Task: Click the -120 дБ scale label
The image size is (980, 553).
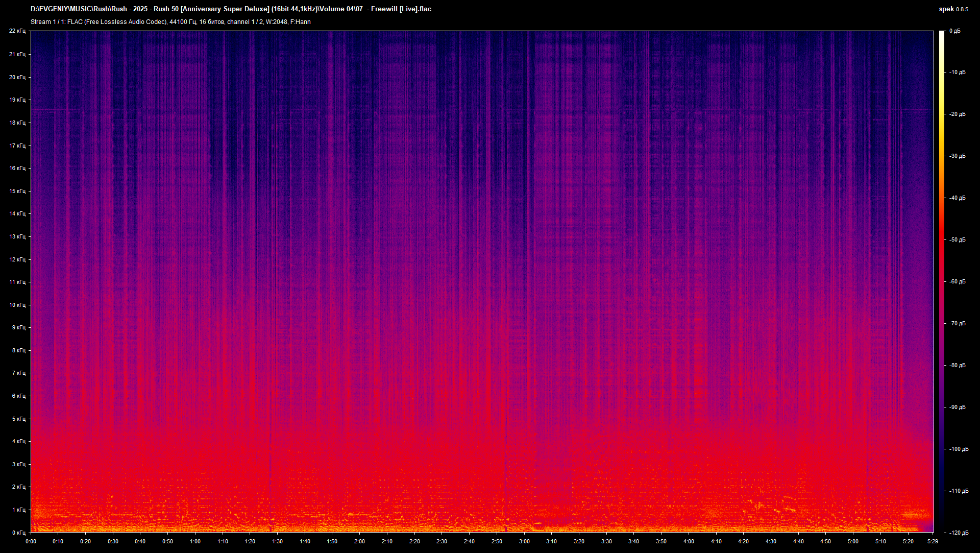Action: [x=958, y=533]
